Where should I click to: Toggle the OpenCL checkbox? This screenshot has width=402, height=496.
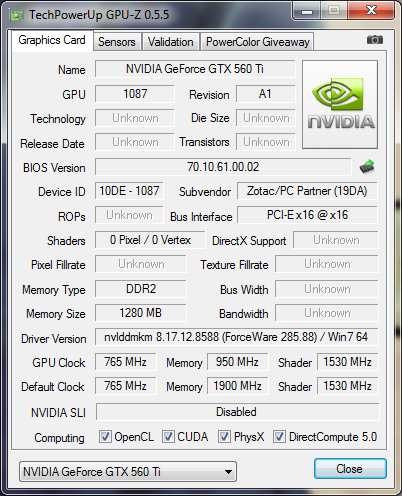pos(105,436)
